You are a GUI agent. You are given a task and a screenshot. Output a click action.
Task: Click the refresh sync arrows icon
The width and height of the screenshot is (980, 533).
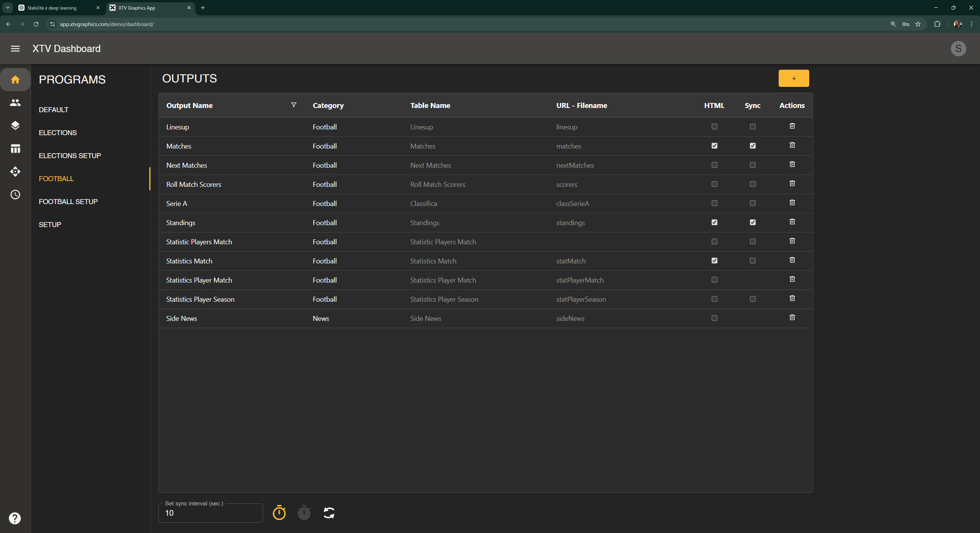point(329,513)
